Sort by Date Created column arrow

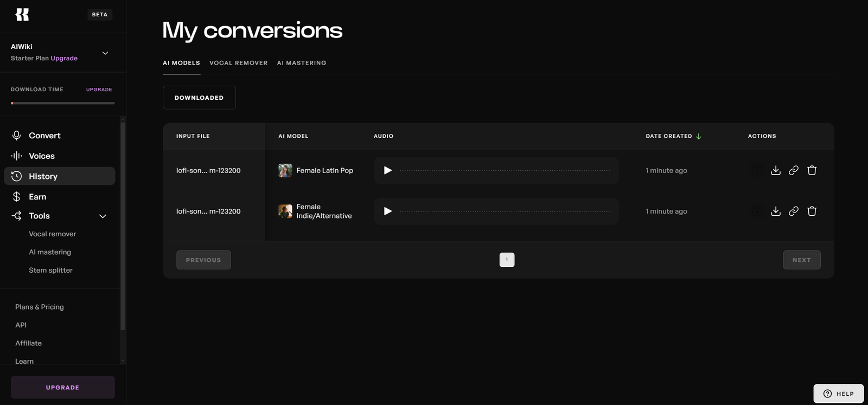pyautogui.click(x=699, y=136)
